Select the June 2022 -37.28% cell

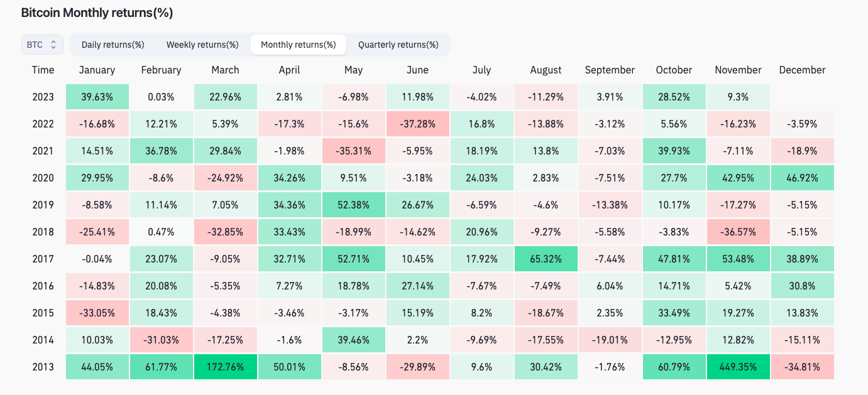(x=418, y=124)
